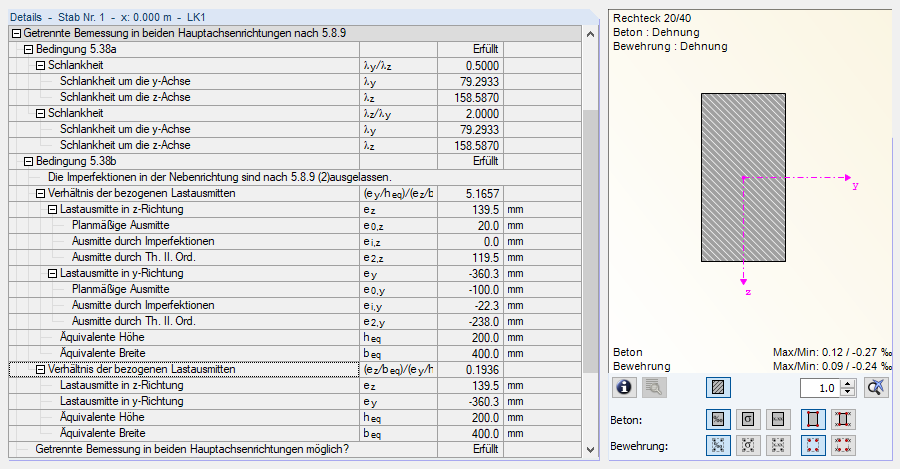This screenshot has width=900, height=469.
Task: Select the imperfections note row mentioning 5.8.9 (2)
Action: [295, 177]
